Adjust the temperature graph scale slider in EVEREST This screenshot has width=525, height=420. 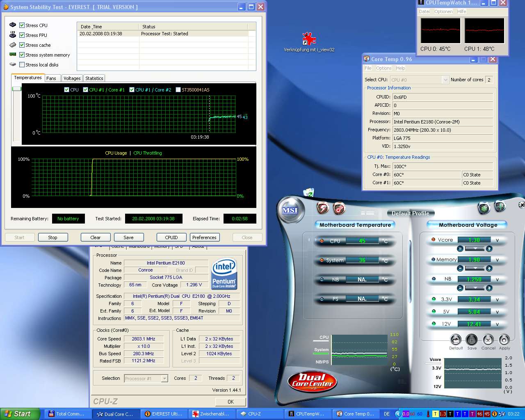click(16, 89)
